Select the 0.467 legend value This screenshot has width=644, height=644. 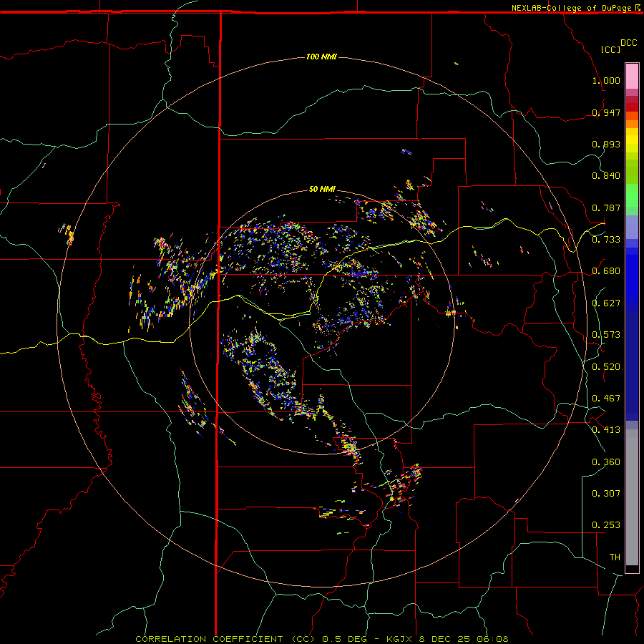[606, 399]
